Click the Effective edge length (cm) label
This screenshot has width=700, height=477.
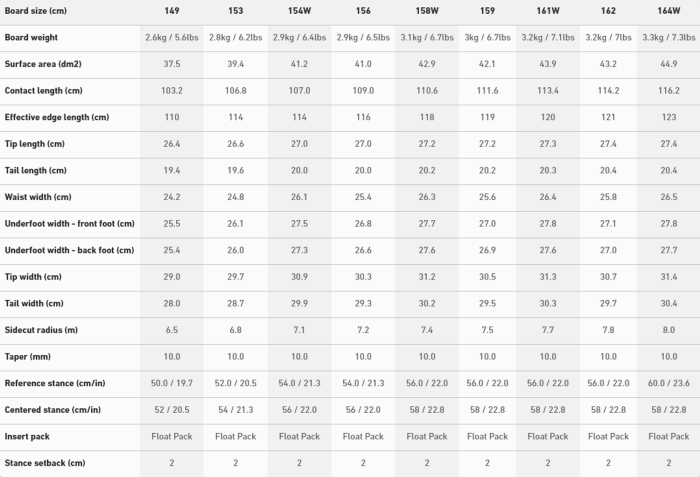click(x=57, y=117)
